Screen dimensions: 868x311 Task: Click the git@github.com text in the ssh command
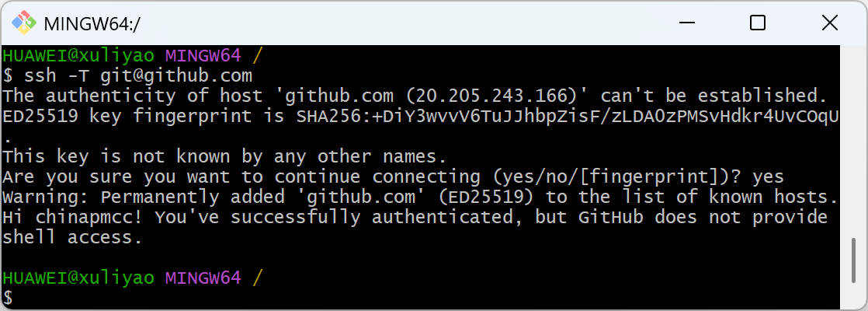[176, 76]
